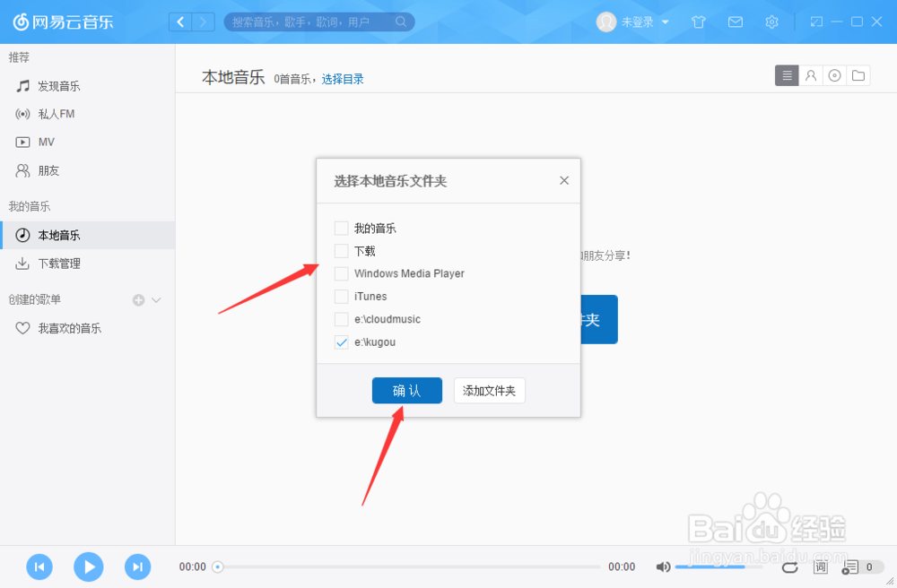Open 下载管理 in the sidebar
This screenshot has height=588, width=897.
[87, 264]
